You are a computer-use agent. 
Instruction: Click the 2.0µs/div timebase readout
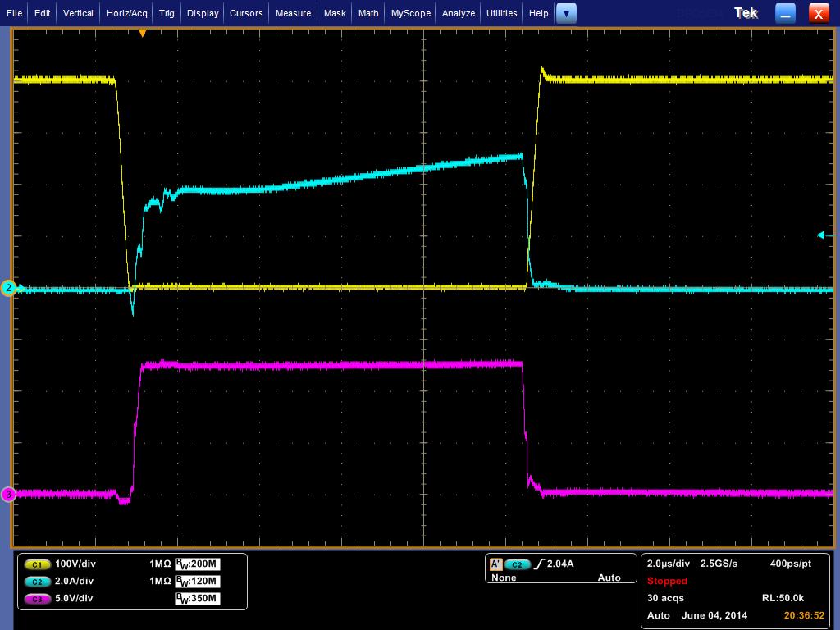[668, 564]
